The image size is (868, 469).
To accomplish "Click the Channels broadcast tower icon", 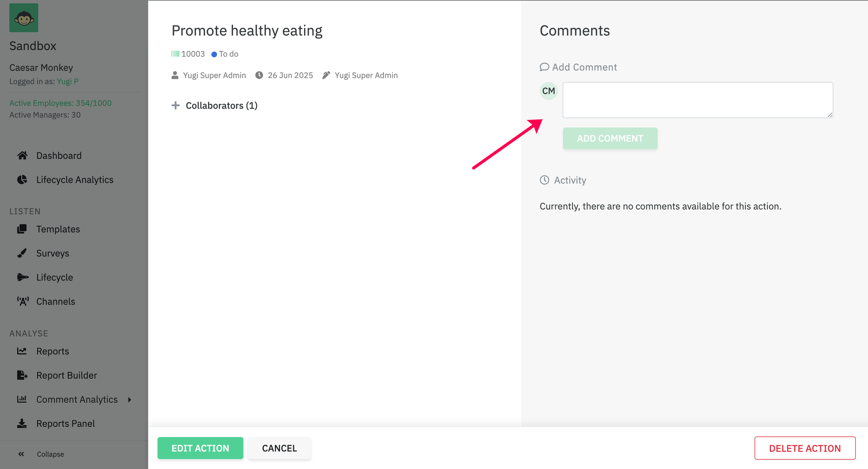I will (x=23, y=301).
